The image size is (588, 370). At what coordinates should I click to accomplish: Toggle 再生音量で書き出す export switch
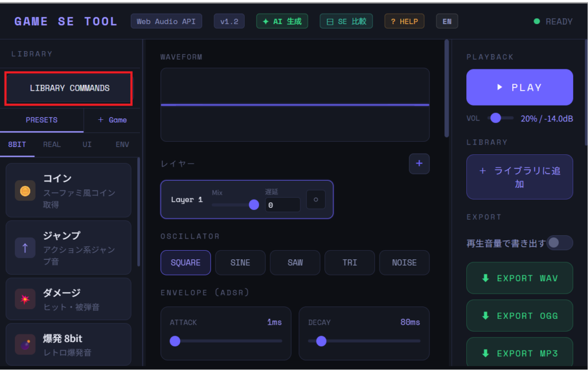click(559, 243)
